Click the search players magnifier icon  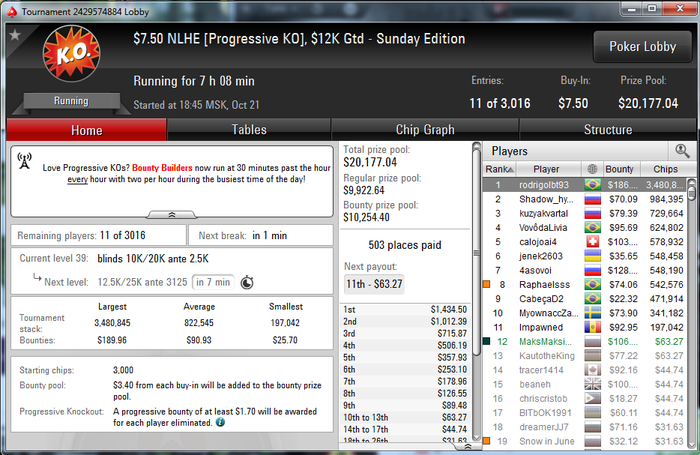click(x=682, y=151)
